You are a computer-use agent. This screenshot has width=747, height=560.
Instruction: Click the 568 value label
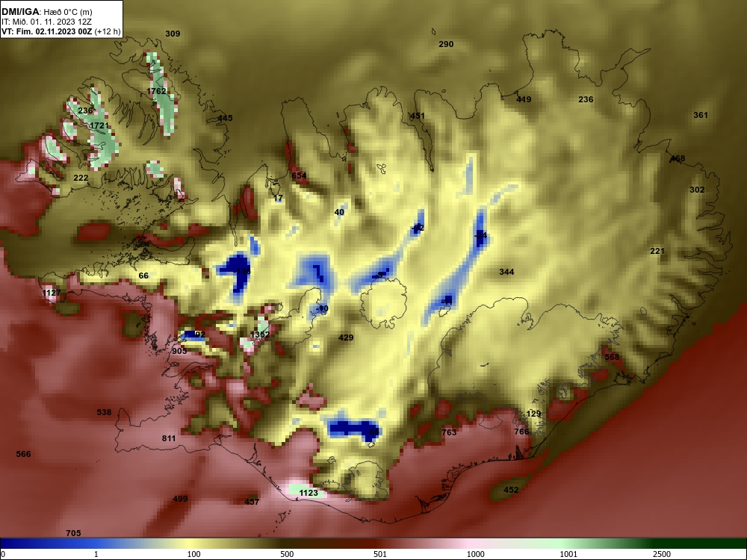[x=612, y=357]
